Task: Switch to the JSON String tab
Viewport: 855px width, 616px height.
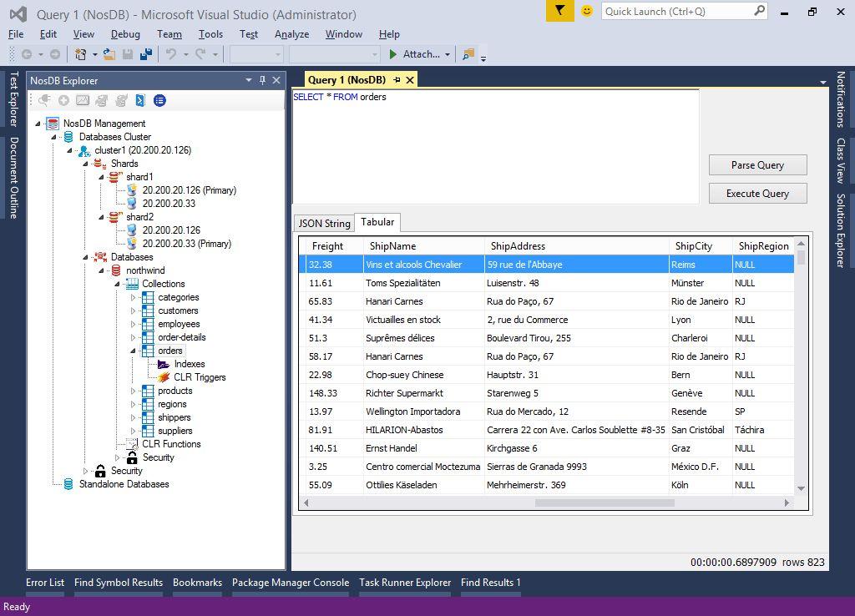Action: (325, 223)
